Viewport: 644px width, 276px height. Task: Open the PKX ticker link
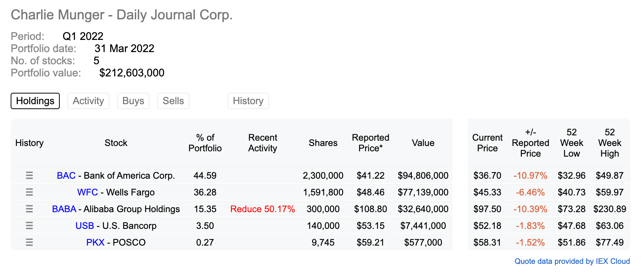tap(95, 243)
